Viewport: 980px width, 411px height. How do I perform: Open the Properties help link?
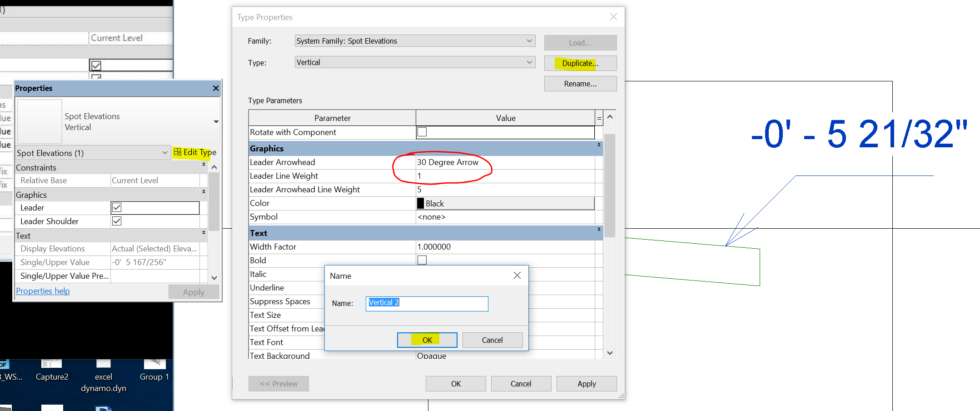tap(43, 291)
